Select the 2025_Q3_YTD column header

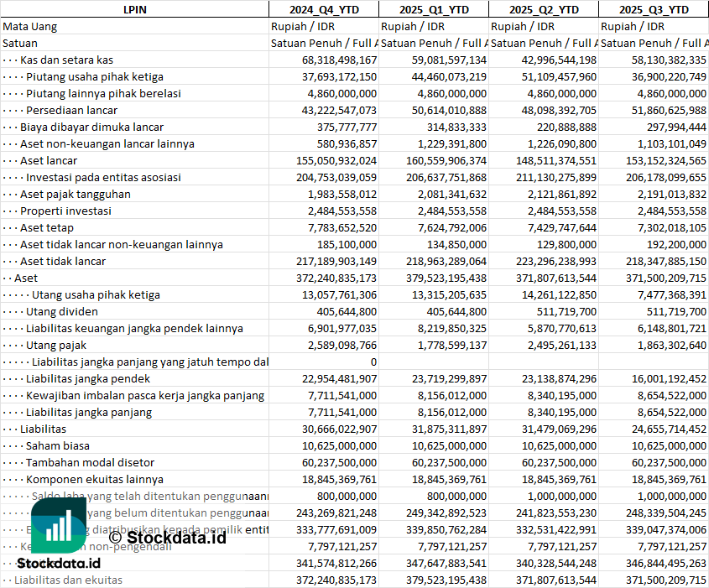coord(654,9)
